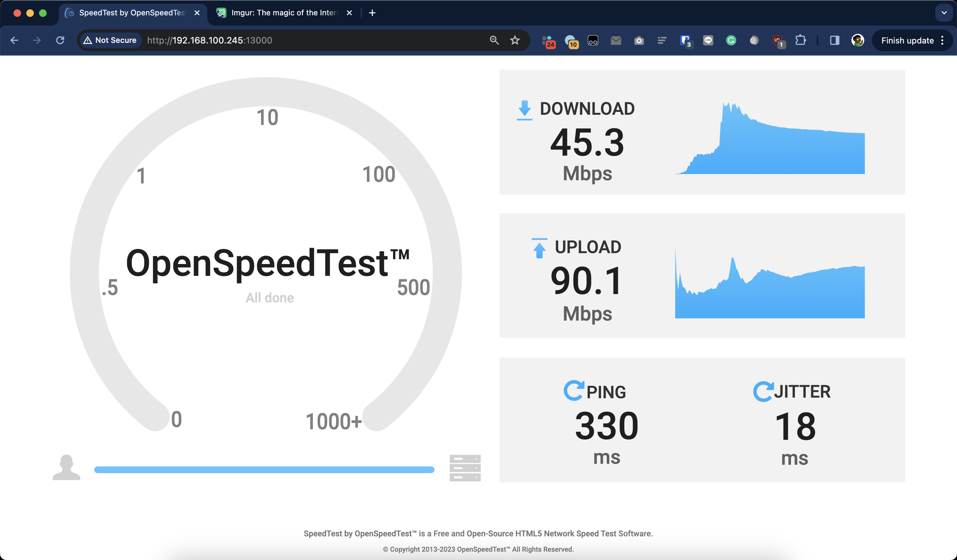The width and height of the screenshot is (957, 560).
Task: Reload the speed test page
Action: click(60, 40)
